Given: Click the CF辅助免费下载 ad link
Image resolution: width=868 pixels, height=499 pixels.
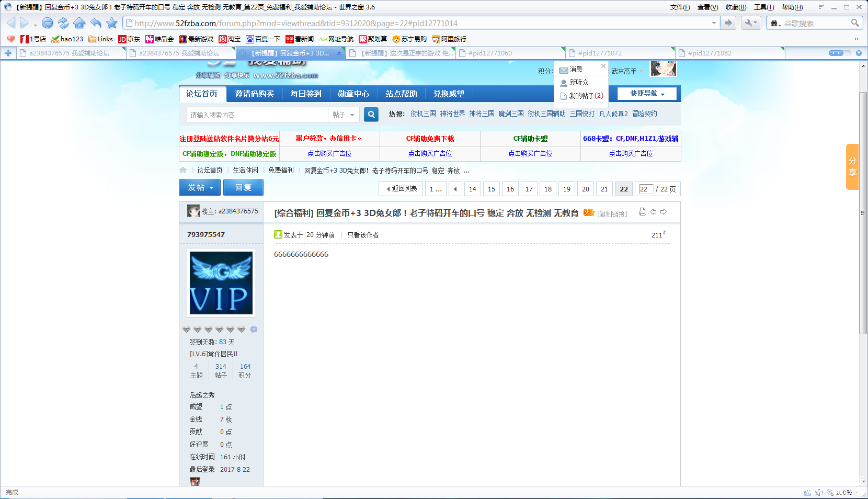Looking at the screenshot, I should pos(430,139).
